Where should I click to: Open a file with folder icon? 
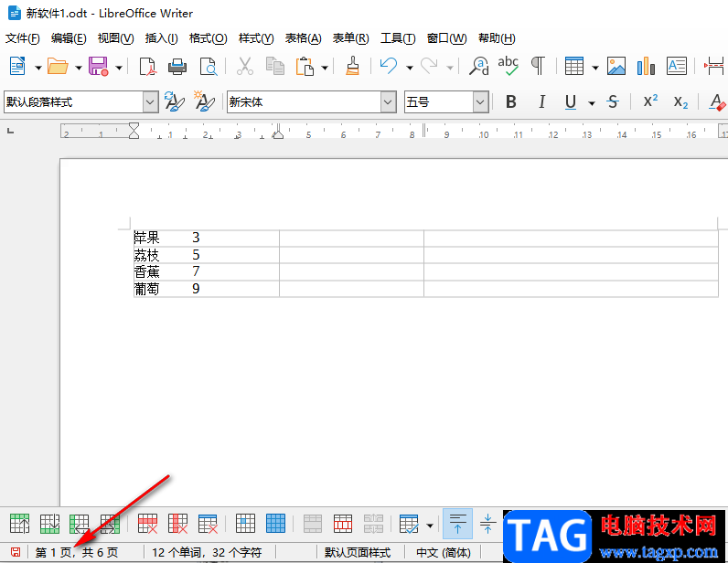(x=58, y=67)
